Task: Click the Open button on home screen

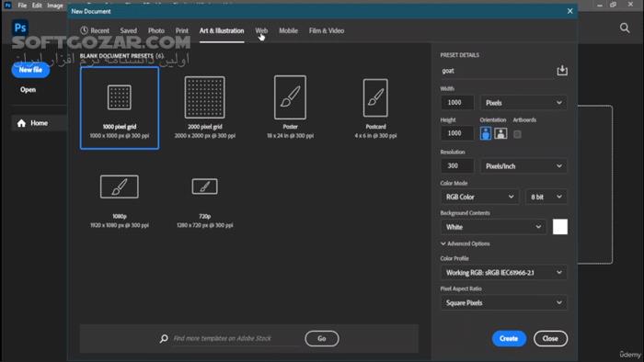Action: point(28,90)
